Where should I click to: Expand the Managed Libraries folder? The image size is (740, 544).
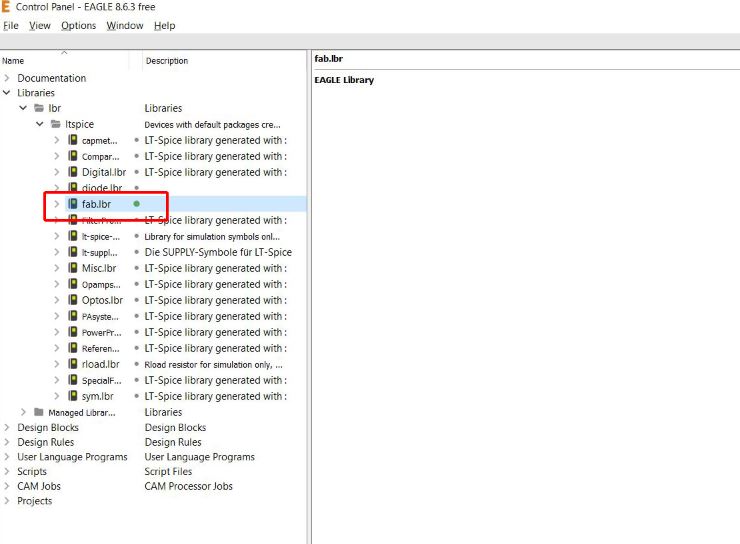tap(23, 412)
